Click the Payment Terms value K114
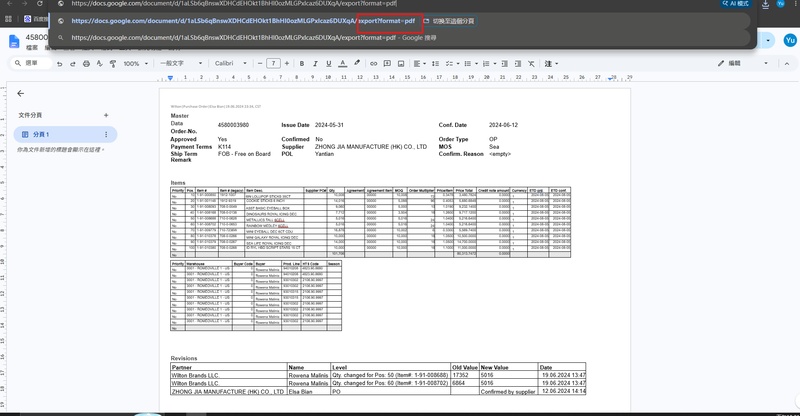Screen dimensions: 800x416 coord(224,146)
